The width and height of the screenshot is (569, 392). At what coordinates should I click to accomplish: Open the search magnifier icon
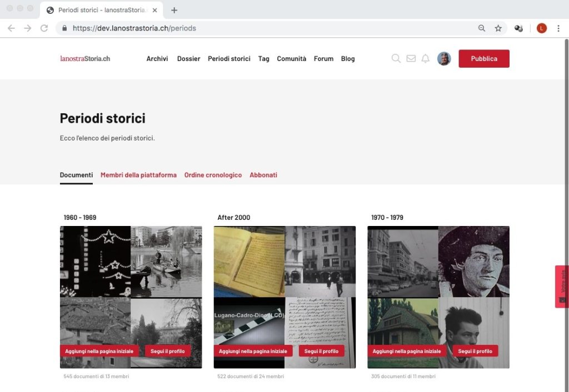[396, 58]
